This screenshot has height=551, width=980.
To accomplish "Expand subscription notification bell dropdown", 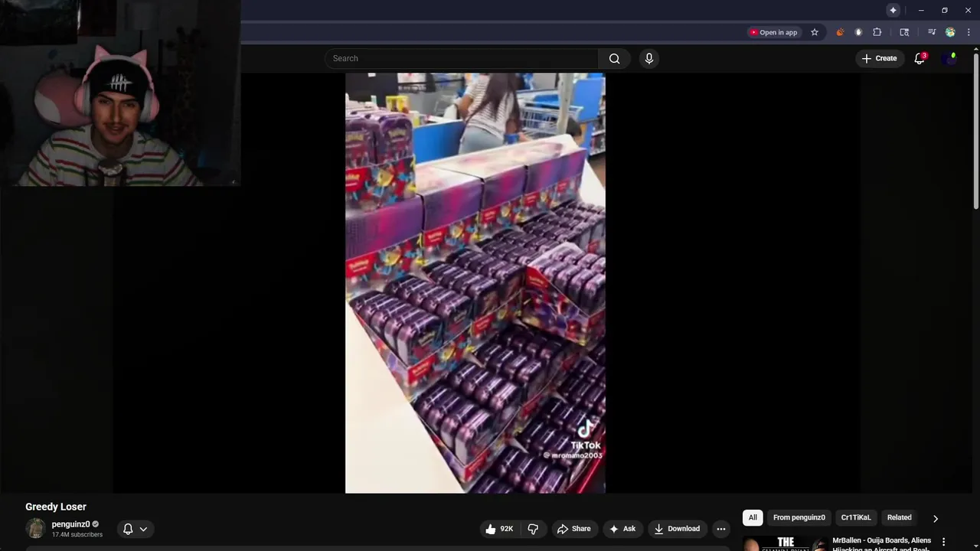I will (135, 529).
